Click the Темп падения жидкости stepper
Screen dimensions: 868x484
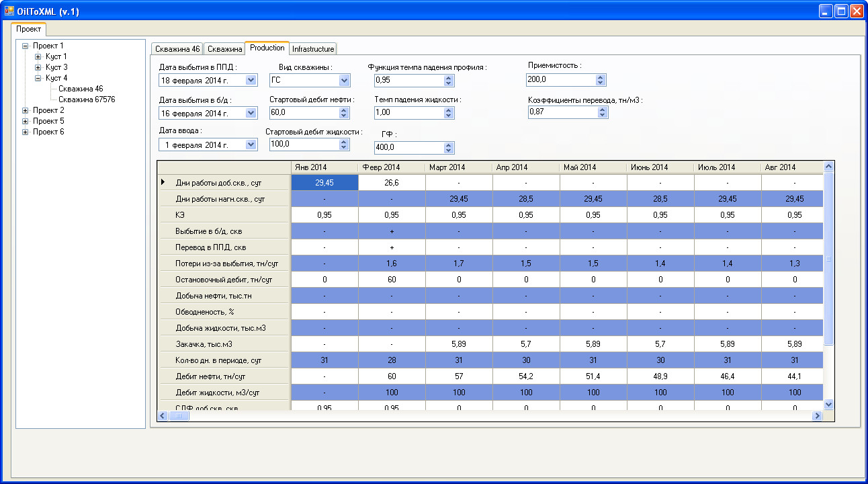pos(449,112)
